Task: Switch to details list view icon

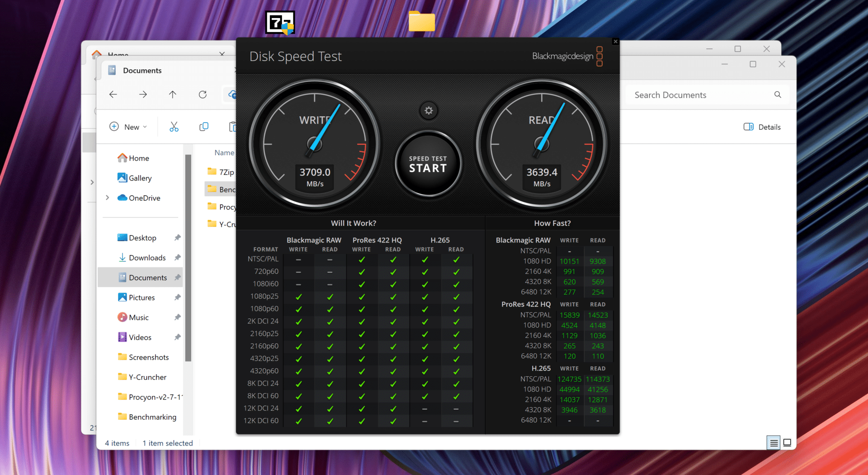Action: (x=774, y=443)
